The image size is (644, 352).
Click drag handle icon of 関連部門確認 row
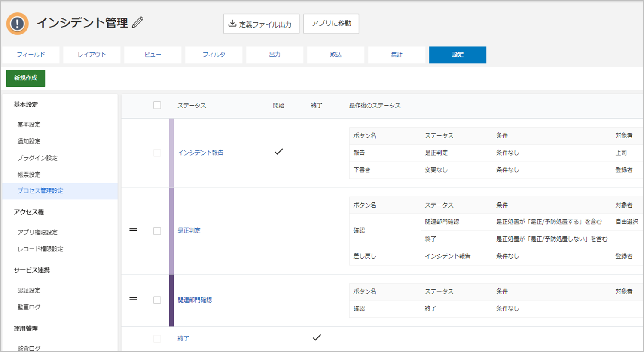(134, 299)
